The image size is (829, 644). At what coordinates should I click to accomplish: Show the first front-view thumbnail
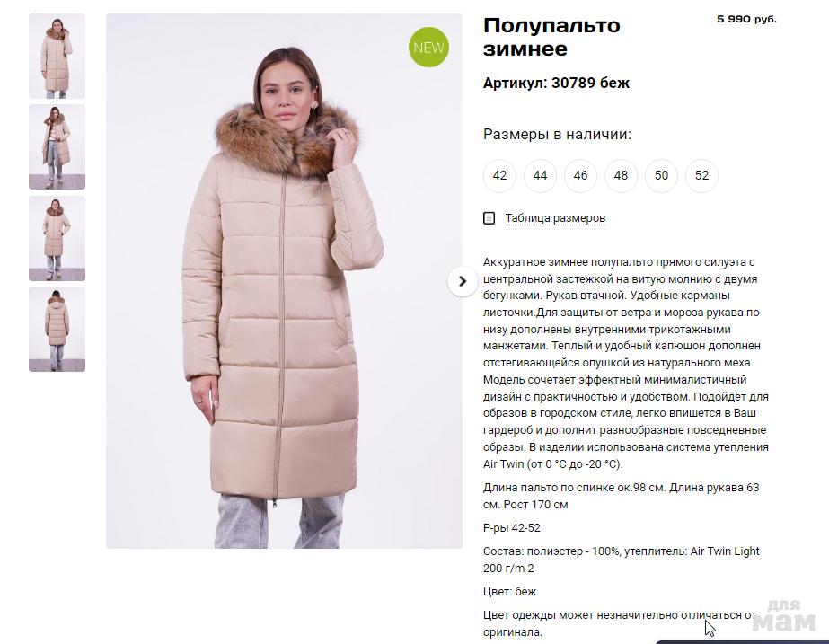pyautogui.click(x=57, y=56)
